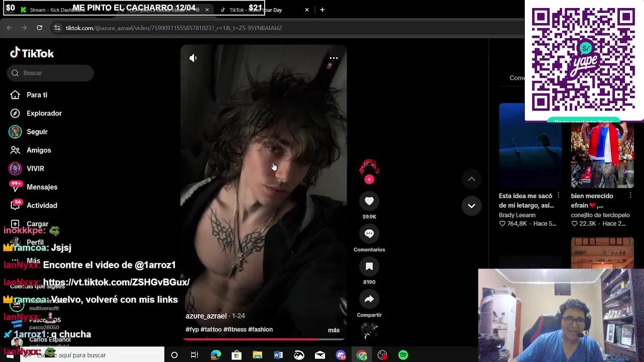Open File Explorer from the taskbar
The image size is (644, 362).
257,355
